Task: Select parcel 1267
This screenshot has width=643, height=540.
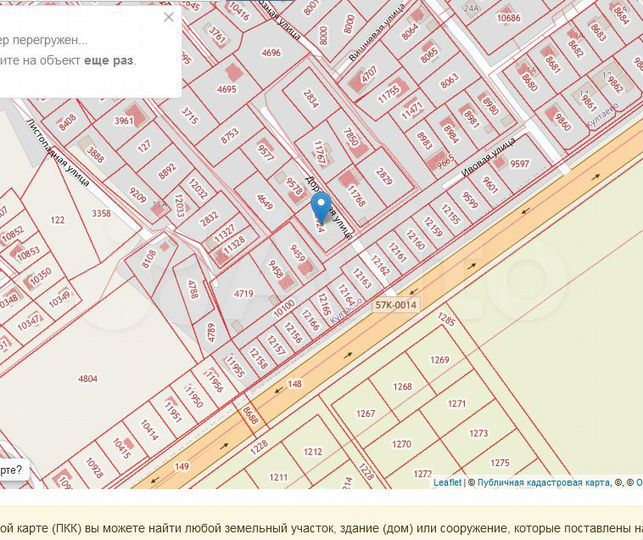Action: 365,414
